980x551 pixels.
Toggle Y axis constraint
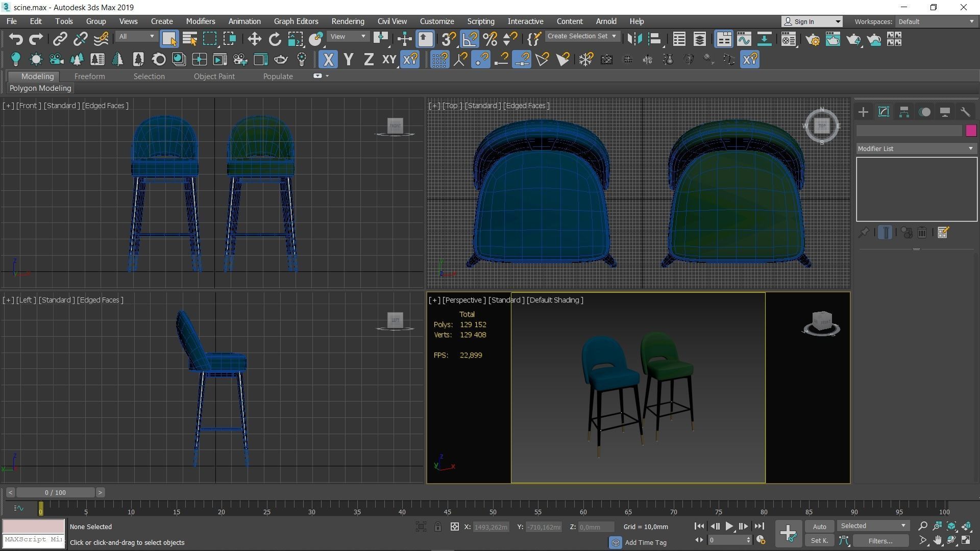pyautogui.click(x=349, y=60)
